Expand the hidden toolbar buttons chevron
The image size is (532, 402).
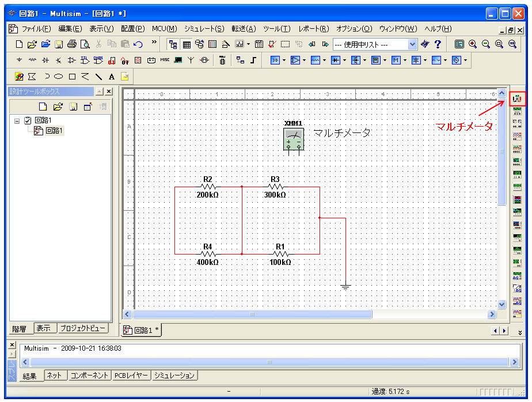pos(154,42)
